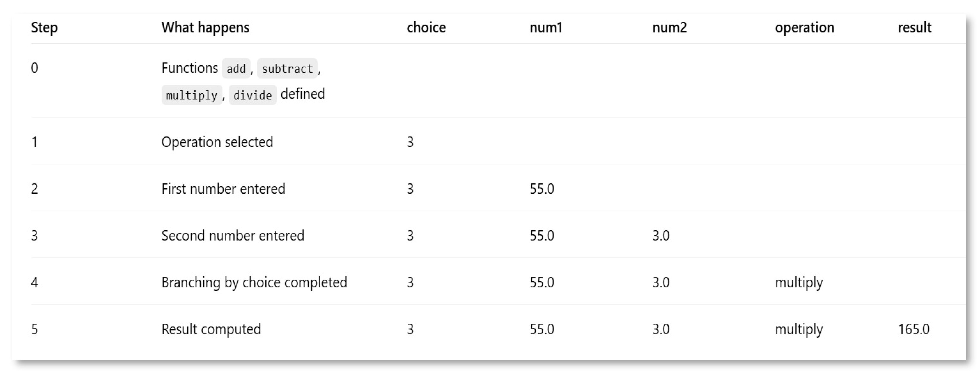This screenshot has width=980, height=376.
Task: Select the 'subtract' code tag
Action: point(287,69)
